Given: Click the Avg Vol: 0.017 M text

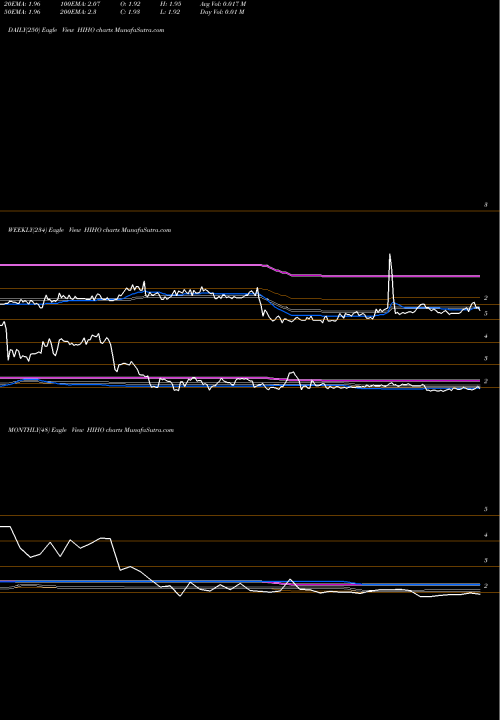Looking at the screenshot, I should [x=223, y=4].
